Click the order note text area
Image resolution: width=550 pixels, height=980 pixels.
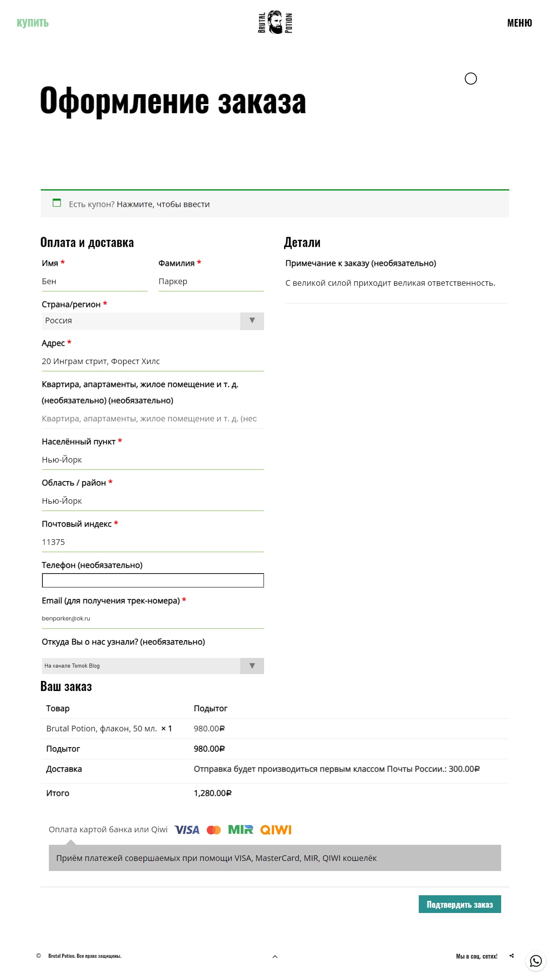pos(397,288)
